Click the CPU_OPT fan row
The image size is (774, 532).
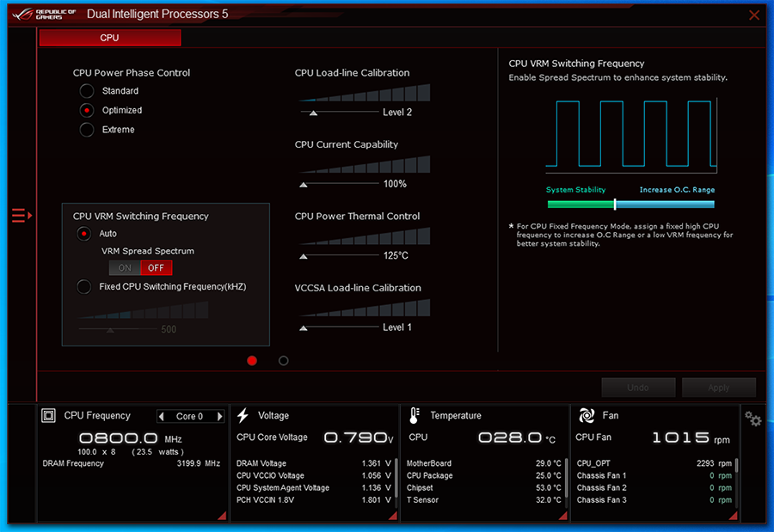tap(654, 463)
